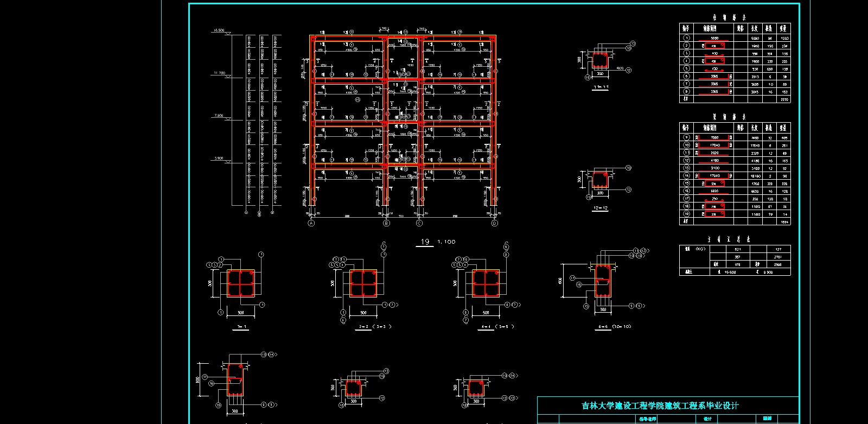Select the 4-4 (5-5) column section drawing
The width and height of the screenshot is (868, 424).
[486, 283]
